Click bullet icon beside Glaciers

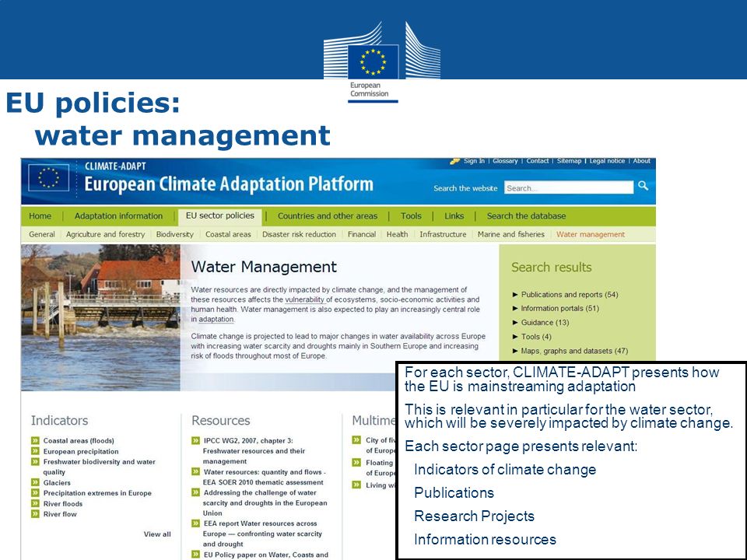(35, 482)
